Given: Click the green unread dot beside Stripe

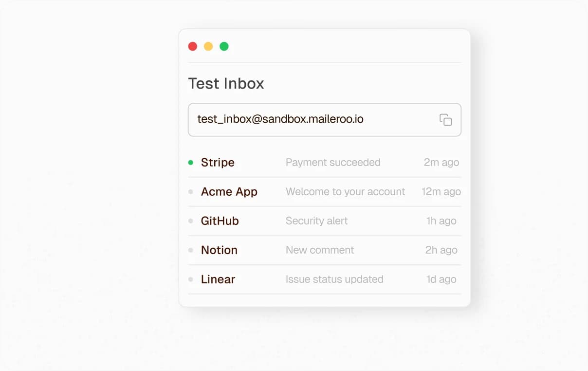Looking at the screenshot, I should (x=191, y=163).
